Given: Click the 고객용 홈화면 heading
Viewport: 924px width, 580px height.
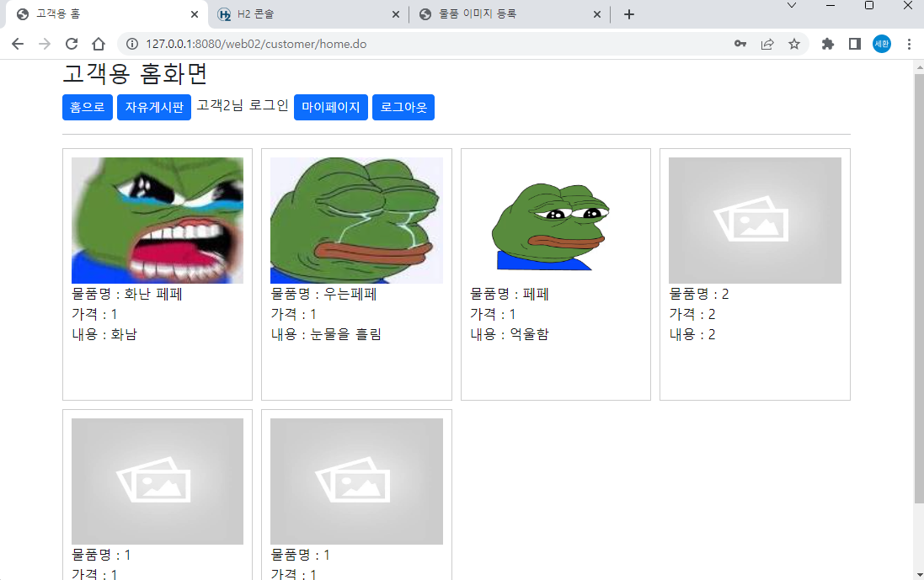Looking at the screenshot, I should click(135, 73).
